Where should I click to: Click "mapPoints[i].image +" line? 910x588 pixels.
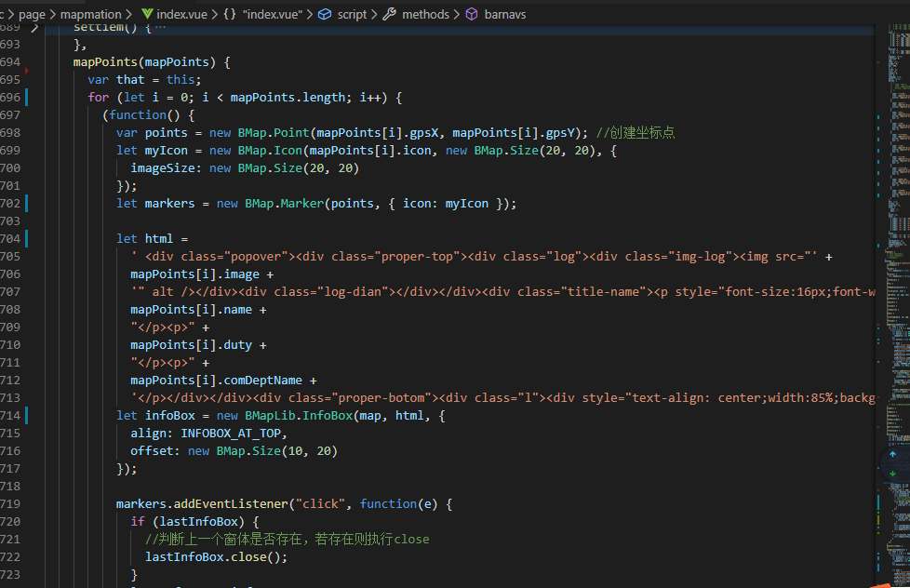pyautogui.click(x=202, y=274)
